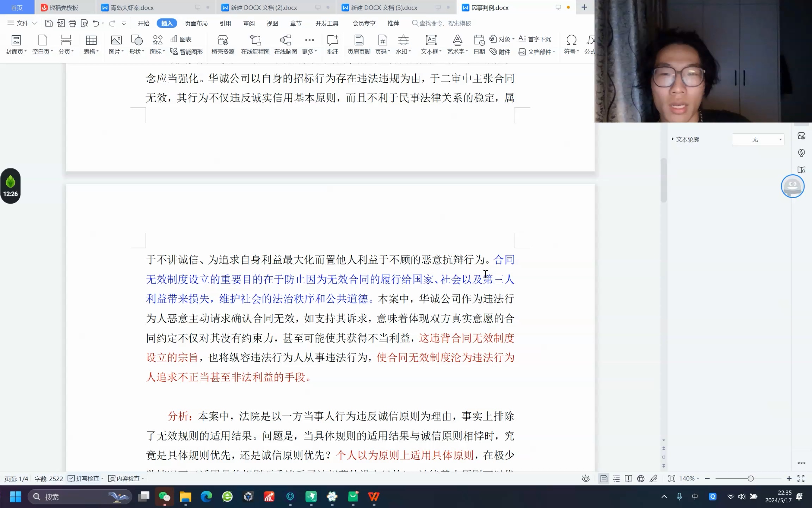The image size is (812, 508).
Task: Insert WordArt using the 艺术字 icon
Action: [x=457, y=44]
